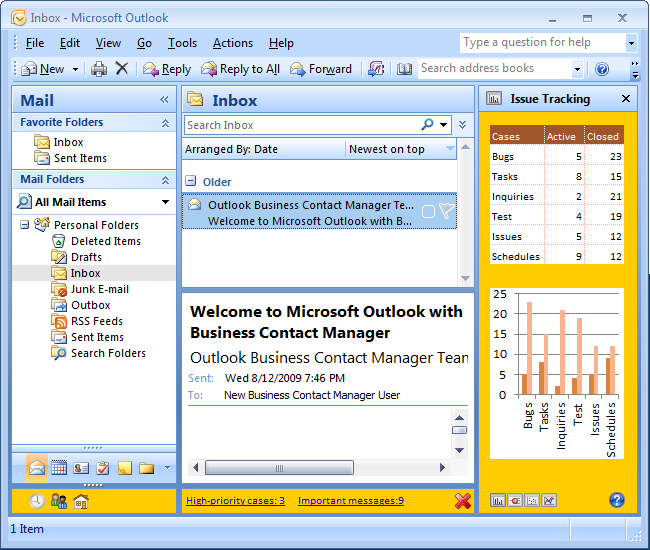Collapse the Older message group
This screenshot has width=650, height=550.
tap(190, 181)
